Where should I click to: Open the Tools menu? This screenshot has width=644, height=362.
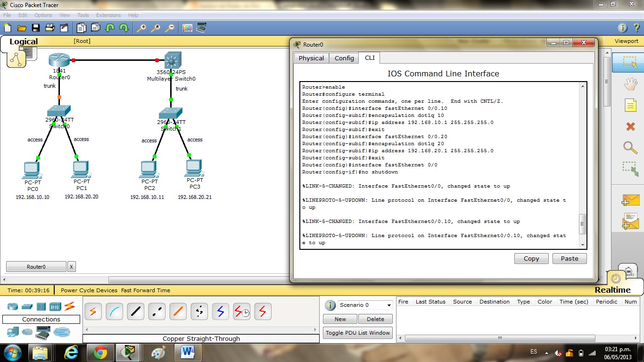point(83,15)
